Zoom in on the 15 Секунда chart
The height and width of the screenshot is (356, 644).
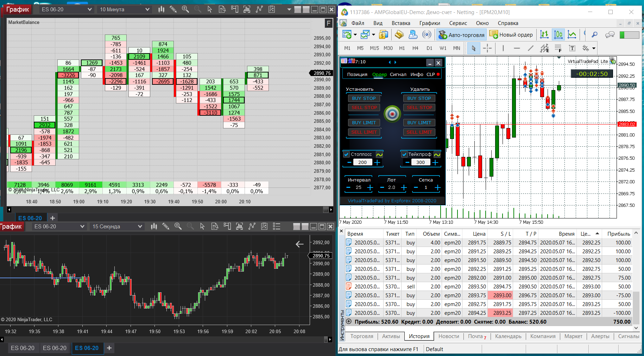(x=178, y=226)
